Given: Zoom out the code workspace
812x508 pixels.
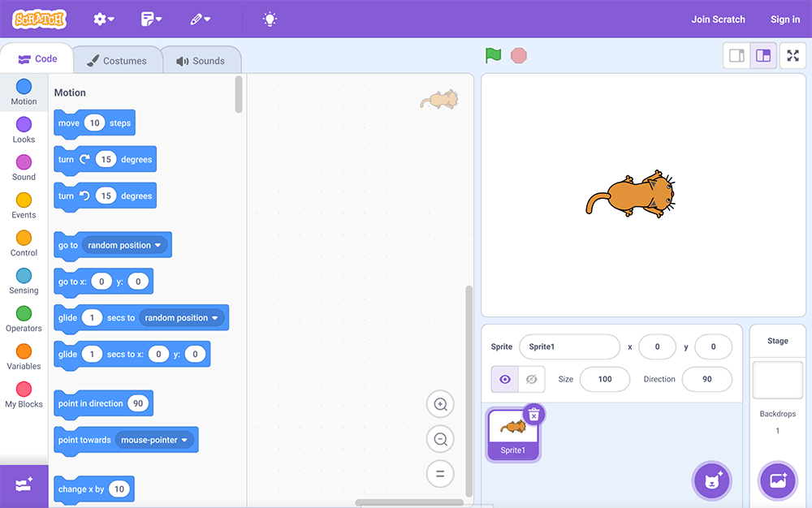Looking at the screenshot, I should click(x=440, y=439).
